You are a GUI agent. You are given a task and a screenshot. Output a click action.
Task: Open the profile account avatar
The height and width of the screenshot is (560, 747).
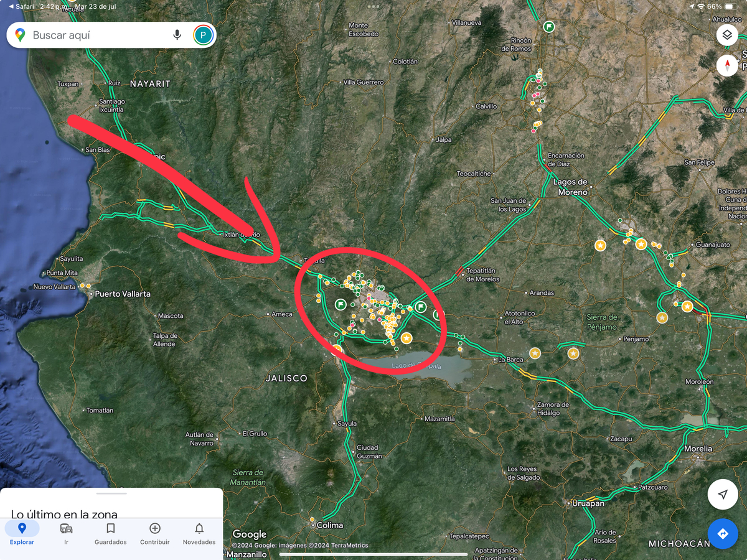pyautogui.click(x=203, y=35)
